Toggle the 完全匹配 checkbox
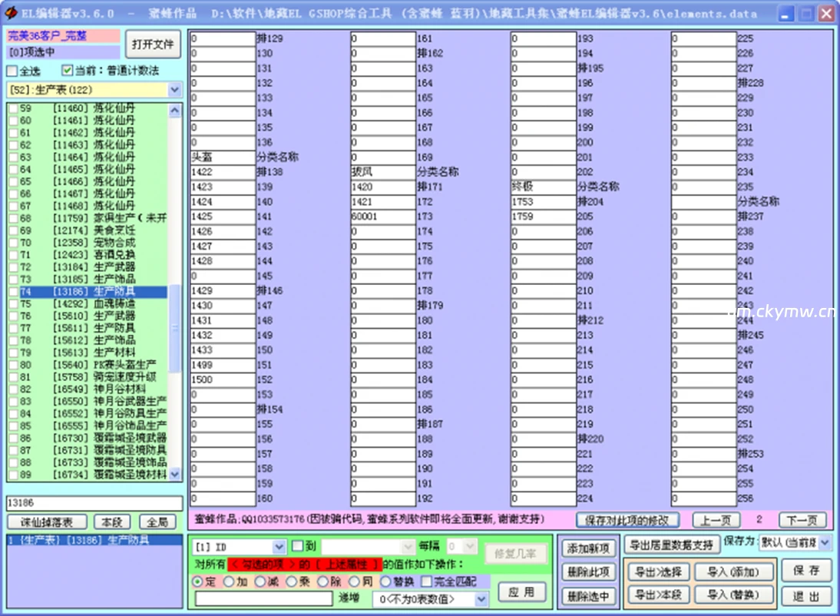Viewport: 840px width, 616px height. [x=426, y=581]
